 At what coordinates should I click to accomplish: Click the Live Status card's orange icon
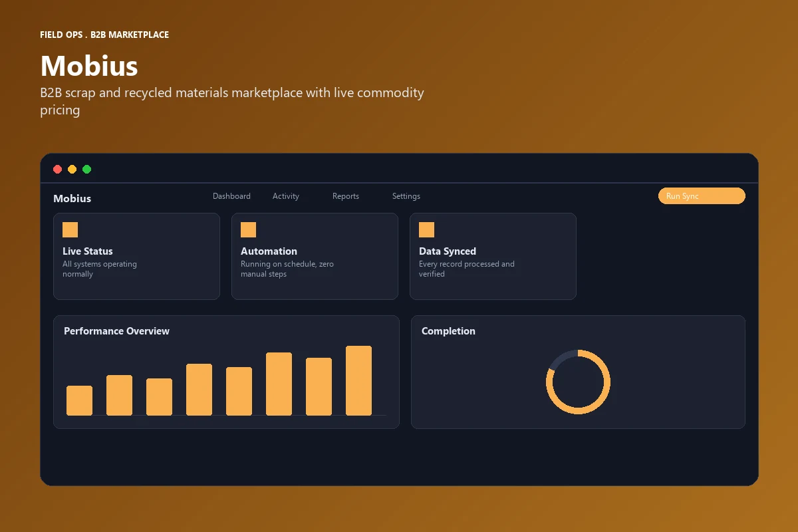pyautogui.click(x=70, y=229)
